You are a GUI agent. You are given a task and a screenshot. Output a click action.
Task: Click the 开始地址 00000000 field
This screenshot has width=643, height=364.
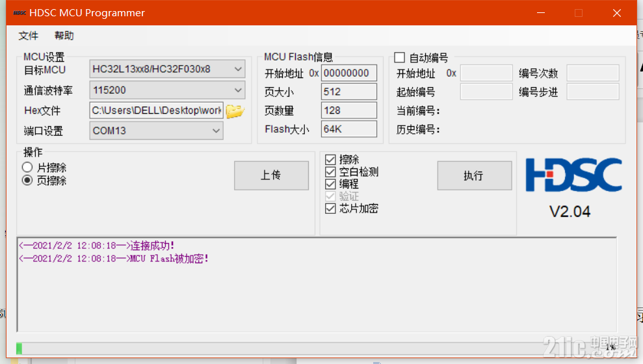[349, 73]
